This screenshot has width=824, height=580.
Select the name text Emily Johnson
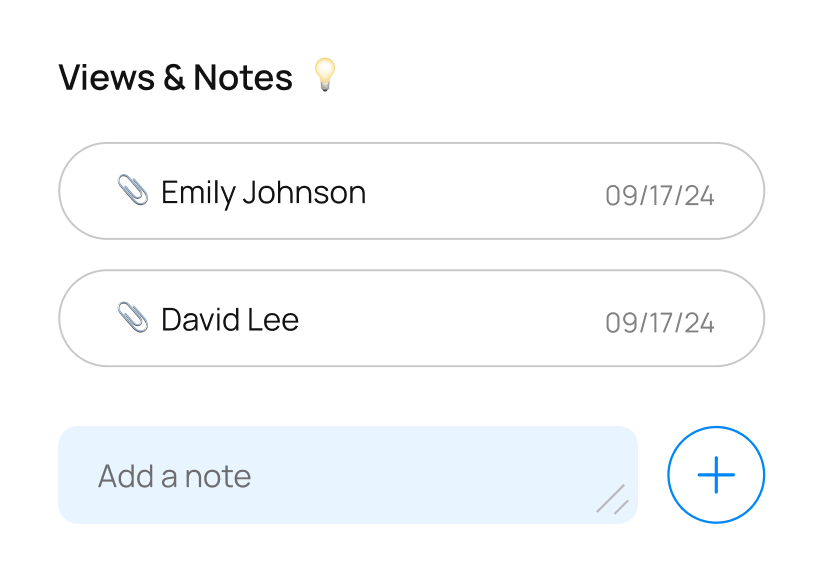263,192
